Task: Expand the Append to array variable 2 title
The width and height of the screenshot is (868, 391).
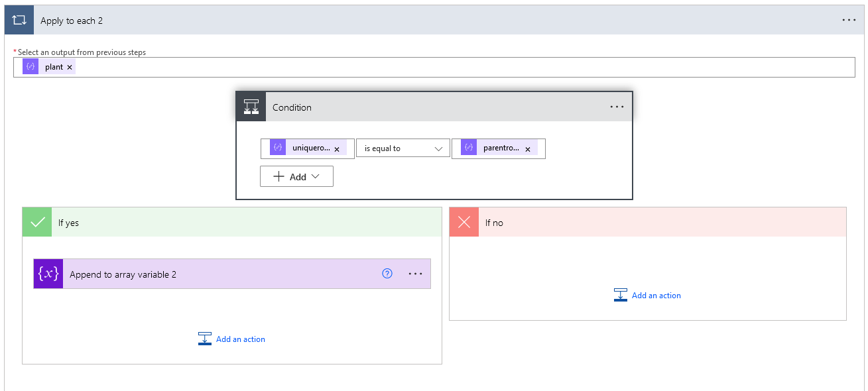Action: point(199,274)
